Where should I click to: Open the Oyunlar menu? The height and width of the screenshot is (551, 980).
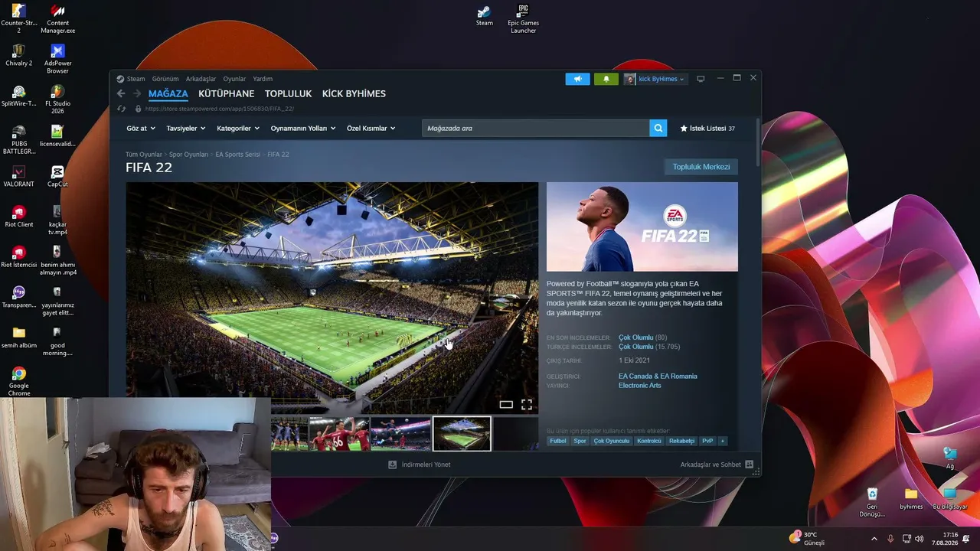(234, 79)
